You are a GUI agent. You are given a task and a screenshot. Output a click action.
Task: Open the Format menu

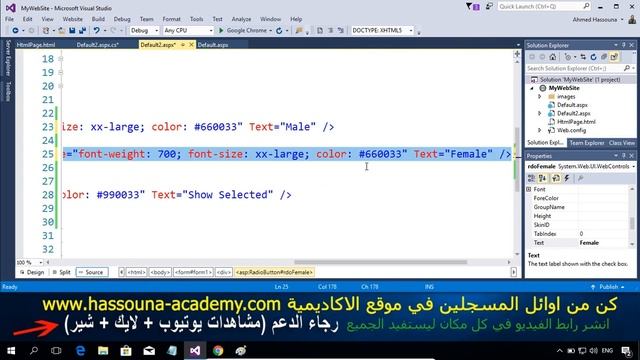tap(171, 19)
